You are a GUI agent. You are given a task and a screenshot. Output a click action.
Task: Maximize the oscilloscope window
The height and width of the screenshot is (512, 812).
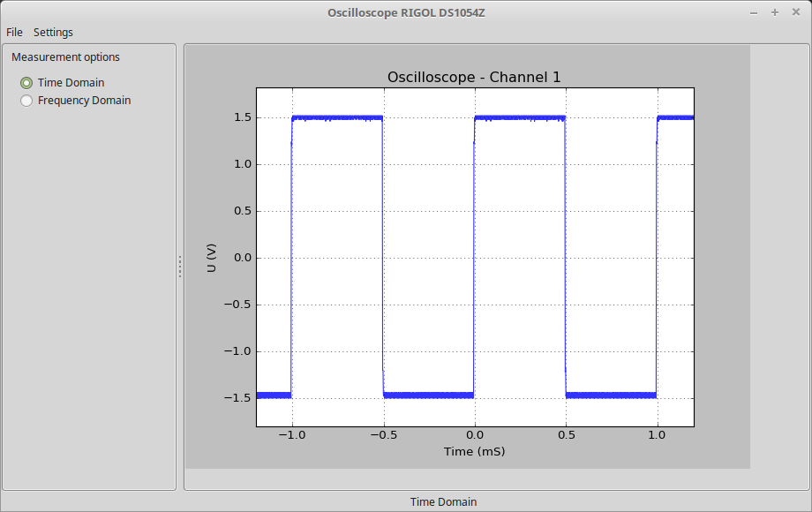775,12
